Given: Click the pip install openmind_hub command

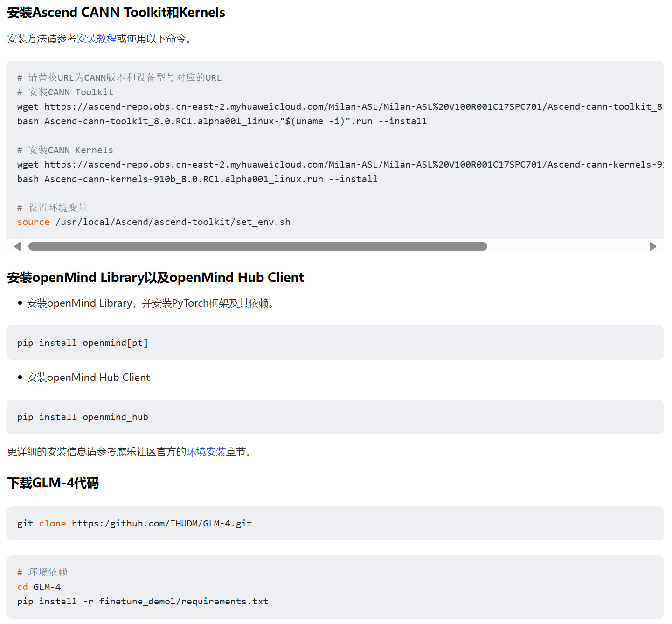Looking at the screenshot, I should pyautogui.click(x=83, y=417).
